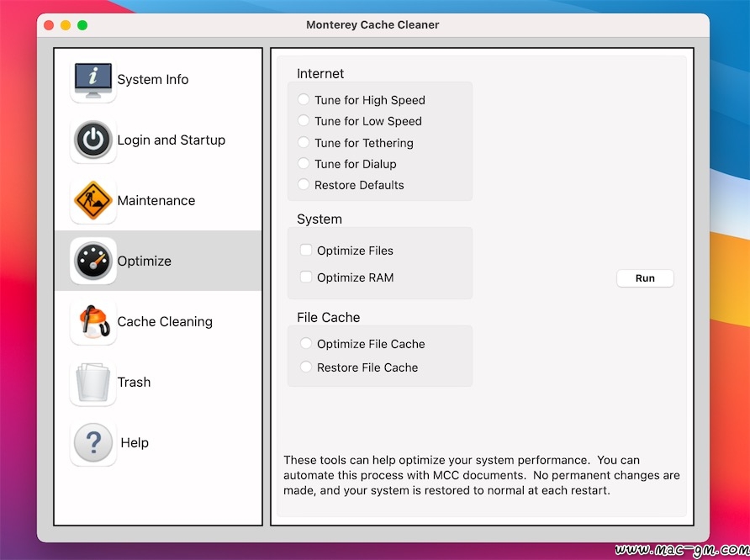Switch to Login and Startup section
Screen dimensions: 750x560
(x=172, y=140)
